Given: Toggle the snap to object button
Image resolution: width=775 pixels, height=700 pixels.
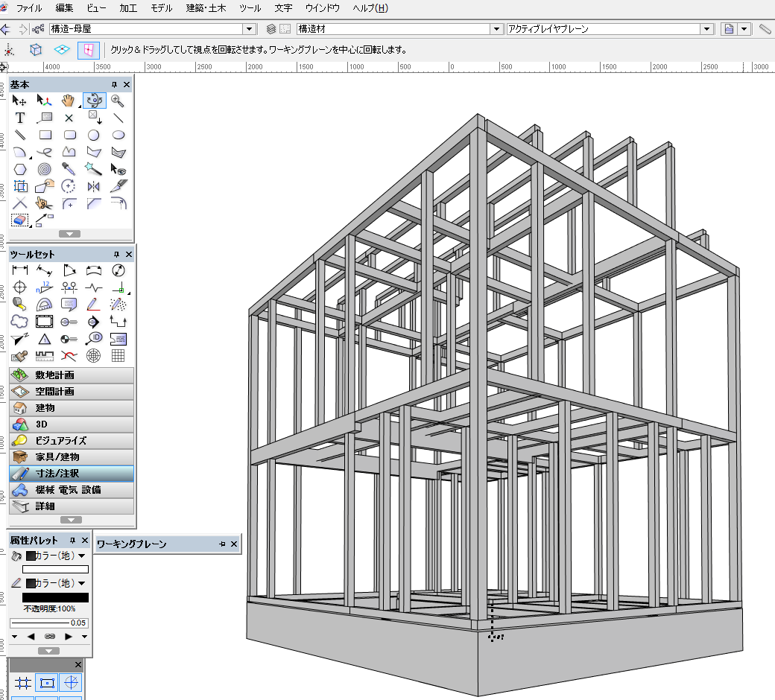Looking at the screenshot, I should pyautogui.click(x=47, y=683).
